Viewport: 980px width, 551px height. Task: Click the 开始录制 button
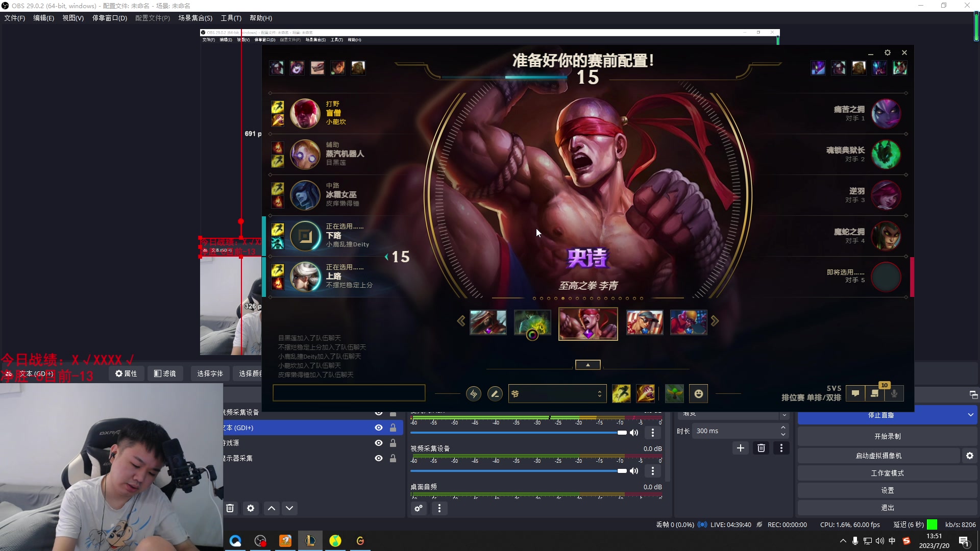(x=888, y=436)
